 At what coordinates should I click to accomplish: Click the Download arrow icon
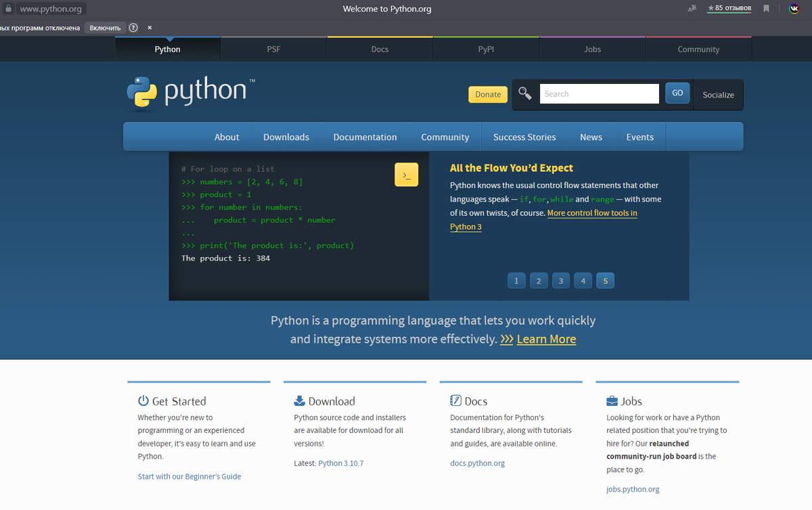coord(299,400)
